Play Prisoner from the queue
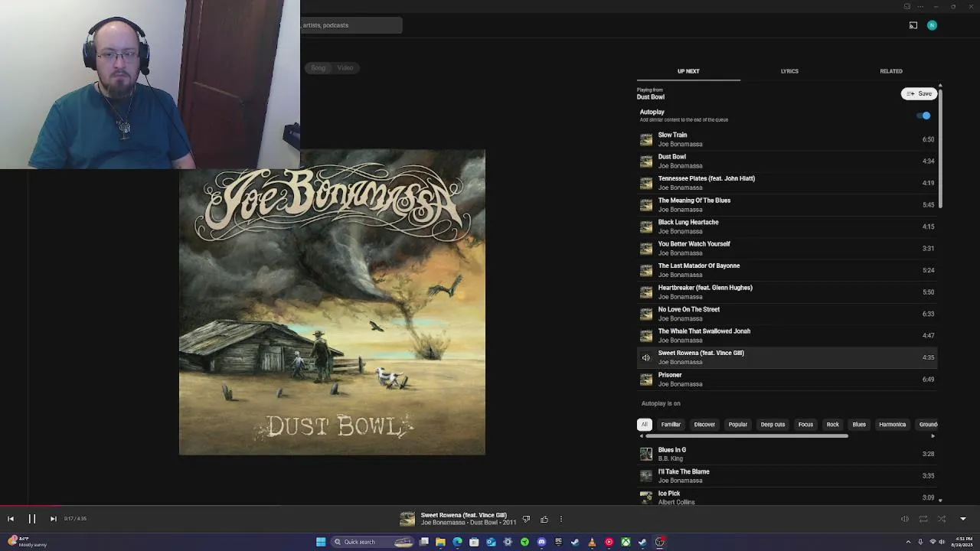The height and width of the screenshot is (551, 980). click(x=787, y=379)
